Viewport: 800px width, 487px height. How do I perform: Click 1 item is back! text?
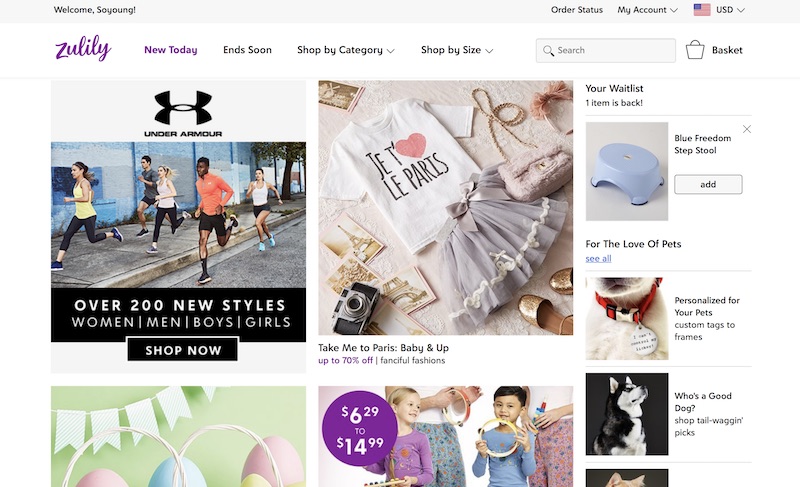[614, 103]
